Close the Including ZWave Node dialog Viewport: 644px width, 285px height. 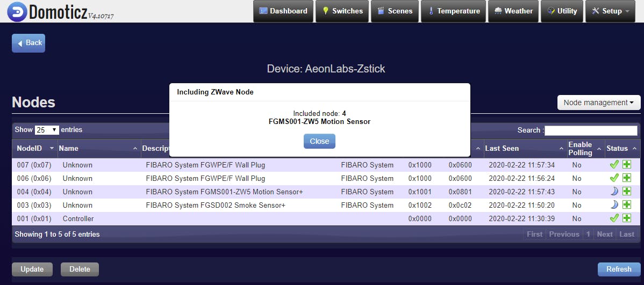coord(319,141)
